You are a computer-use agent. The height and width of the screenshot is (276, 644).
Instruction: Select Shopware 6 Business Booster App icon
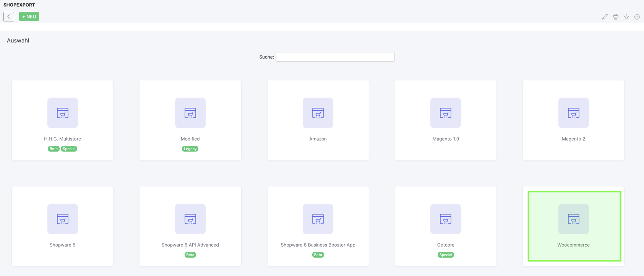(x=318, y=219)
